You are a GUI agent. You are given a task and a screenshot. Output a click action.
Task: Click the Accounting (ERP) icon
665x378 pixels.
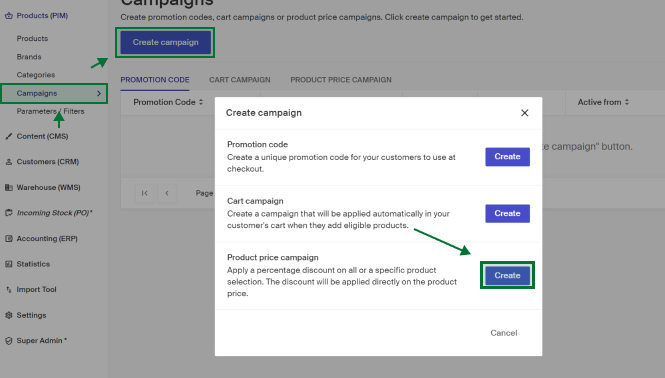[8, 238]
